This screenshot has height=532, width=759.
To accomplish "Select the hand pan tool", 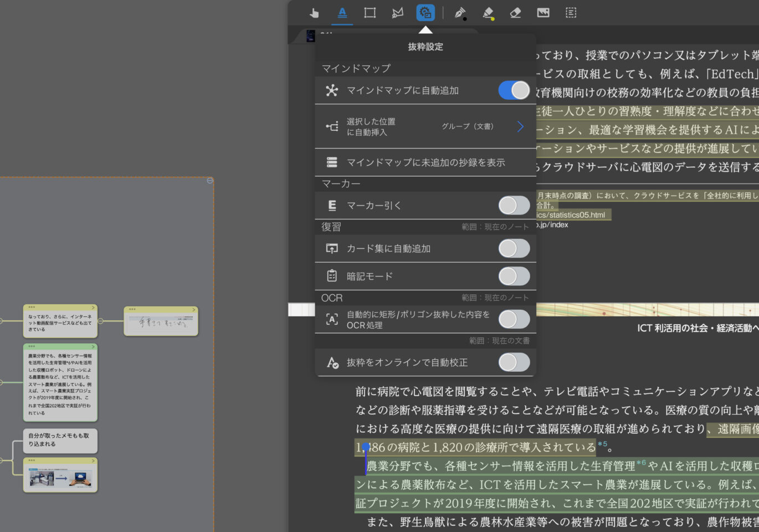I will point(315,13).
